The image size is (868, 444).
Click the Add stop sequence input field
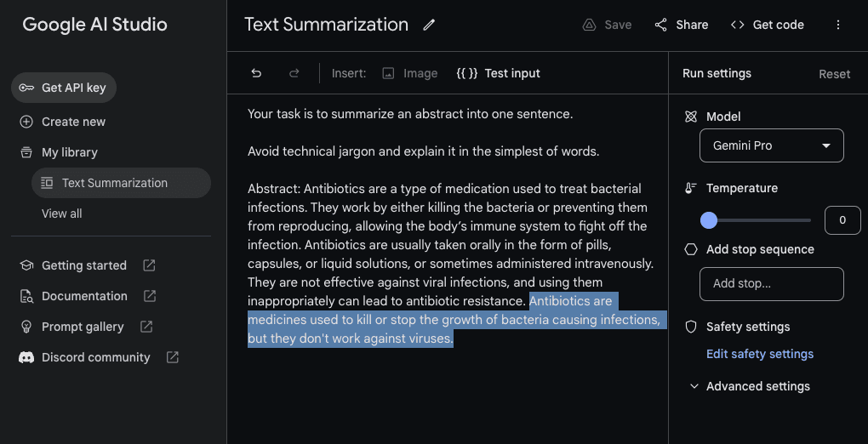[771, 284]
